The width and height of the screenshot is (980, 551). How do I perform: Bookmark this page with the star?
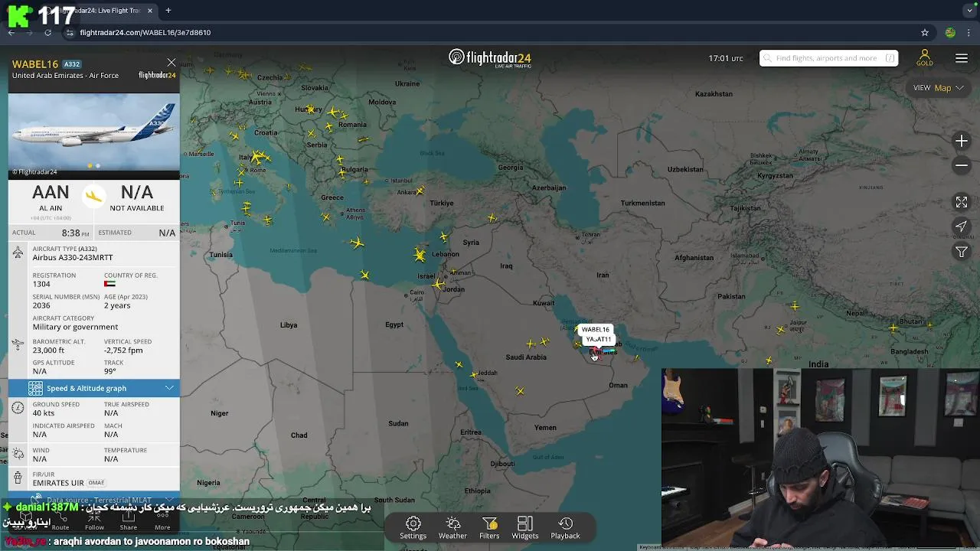[x=925, y=33]
